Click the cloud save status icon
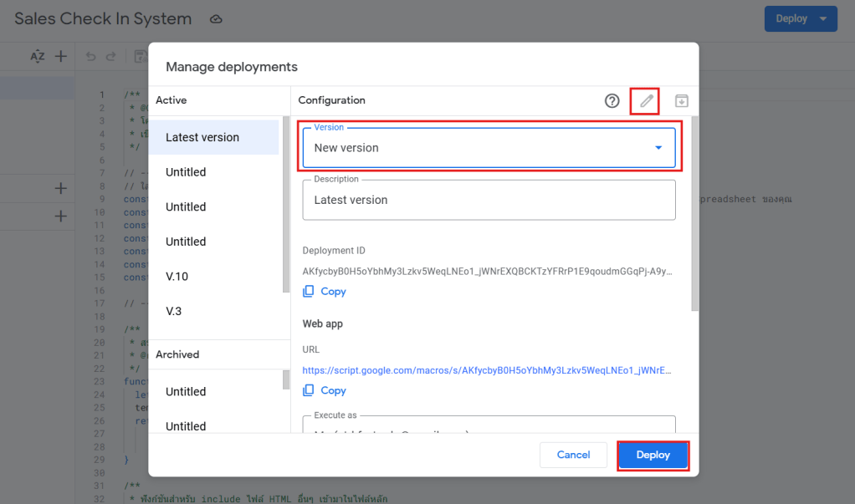The image size is (855, 504). [216, 19]
